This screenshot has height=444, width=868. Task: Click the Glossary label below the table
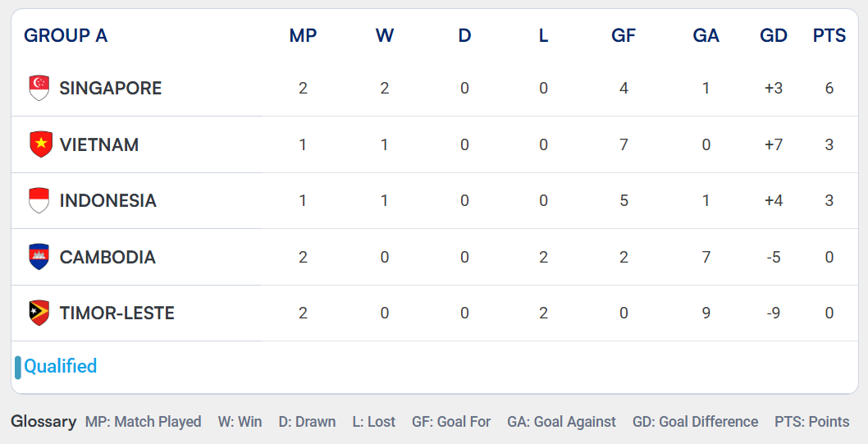point(43,422)
